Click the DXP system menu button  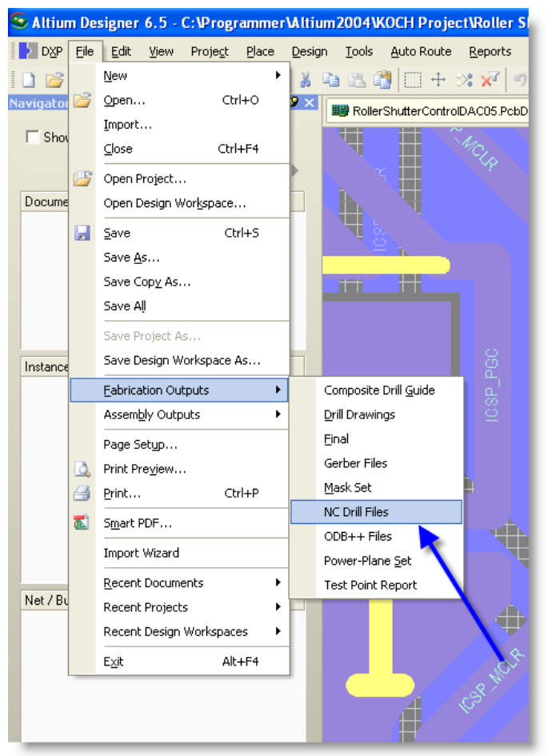click(41, 51)
